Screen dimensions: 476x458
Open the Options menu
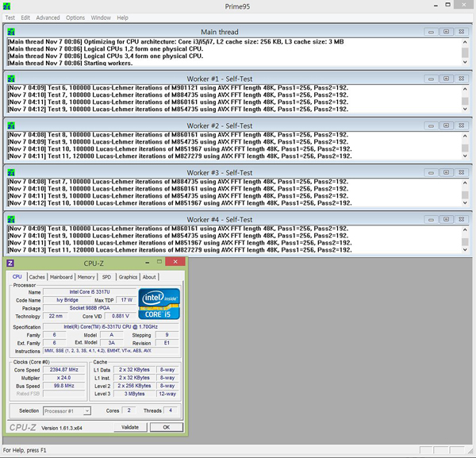(x=75, y=17)
